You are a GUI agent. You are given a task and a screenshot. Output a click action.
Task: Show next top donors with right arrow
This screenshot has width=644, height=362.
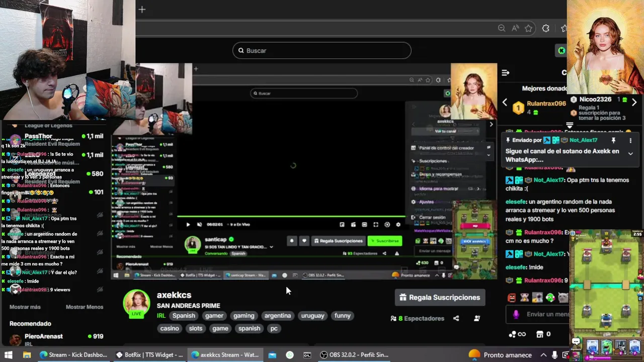tap(634, 103)
